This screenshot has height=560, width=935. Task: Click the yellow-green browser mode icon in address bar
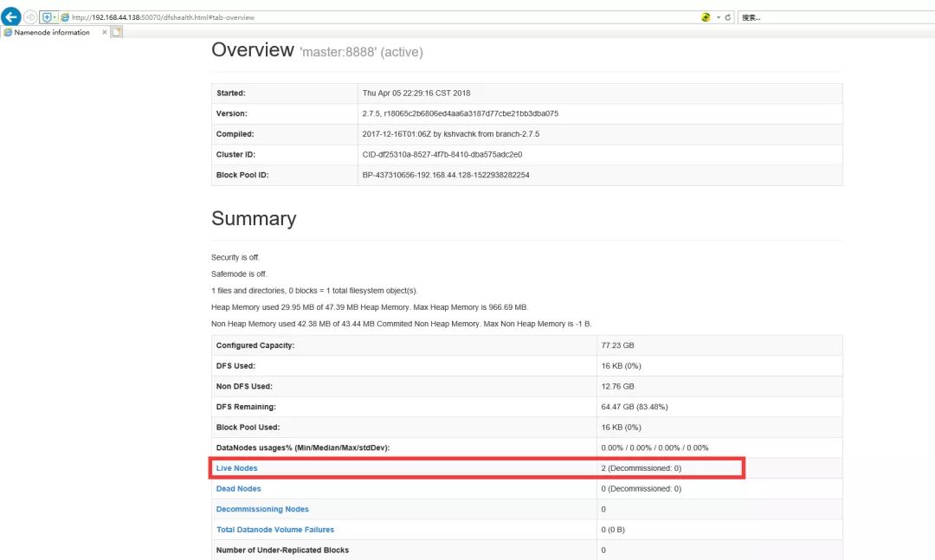click(706, 17)
